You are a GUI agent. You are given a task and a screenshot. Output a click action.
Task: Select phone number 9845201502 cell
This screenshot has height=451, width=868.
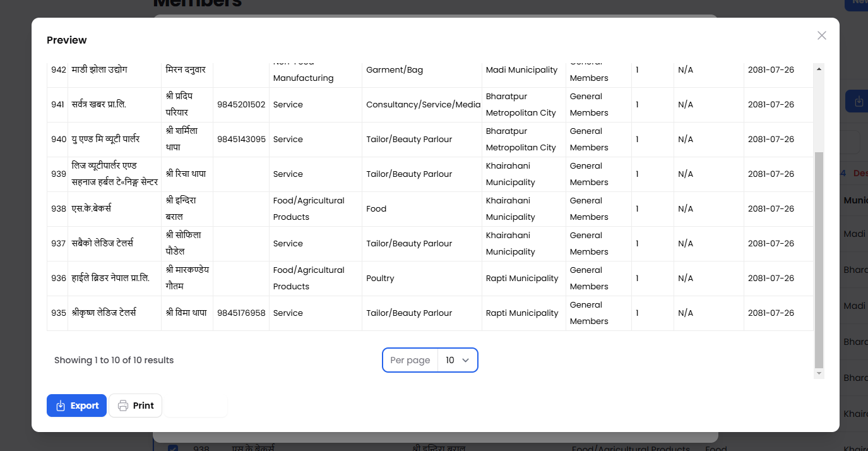coord(241,105)
